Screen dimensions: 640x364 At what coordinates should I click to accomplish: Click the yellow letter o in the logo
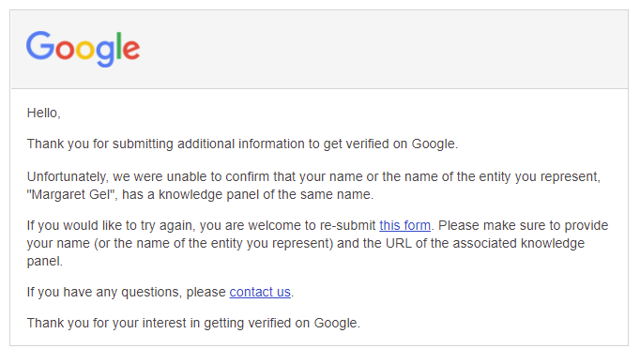pos(84,50)
